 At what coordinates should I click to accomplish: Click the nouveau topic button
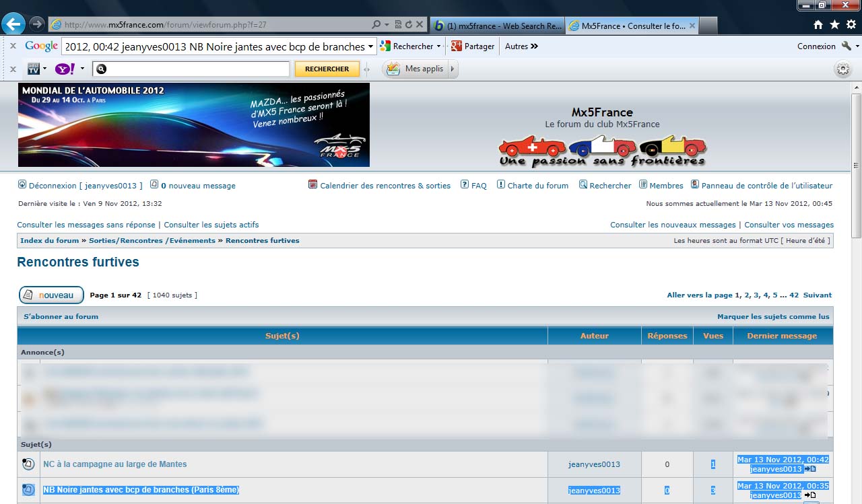point(51,295)
